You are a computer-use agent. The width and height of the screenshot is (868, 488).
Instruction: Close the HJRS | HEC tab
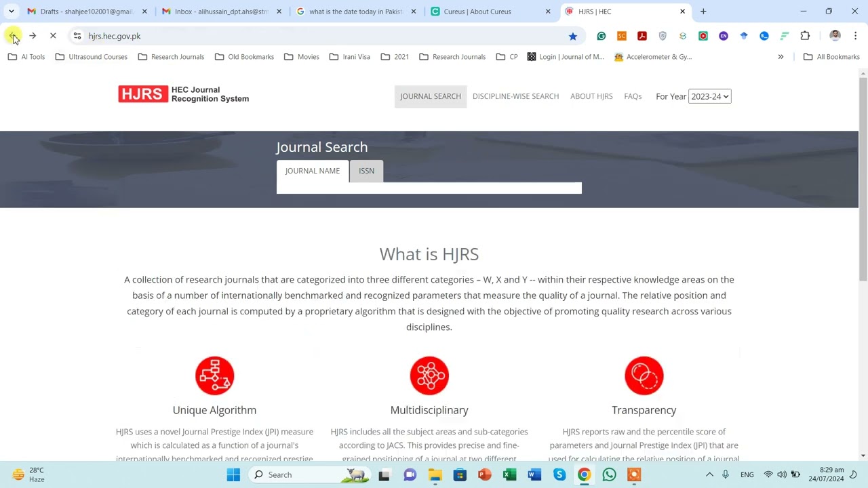point(683,12)
